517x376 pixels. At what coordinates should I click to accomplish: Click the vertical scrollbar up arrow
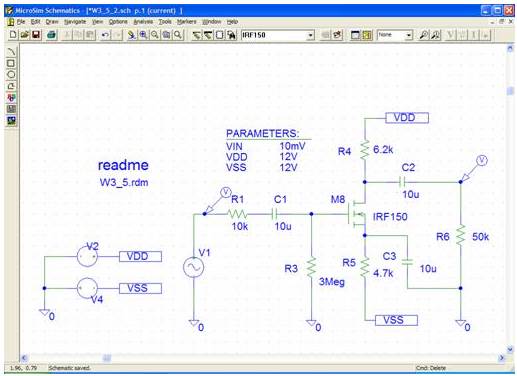point(510,49)
